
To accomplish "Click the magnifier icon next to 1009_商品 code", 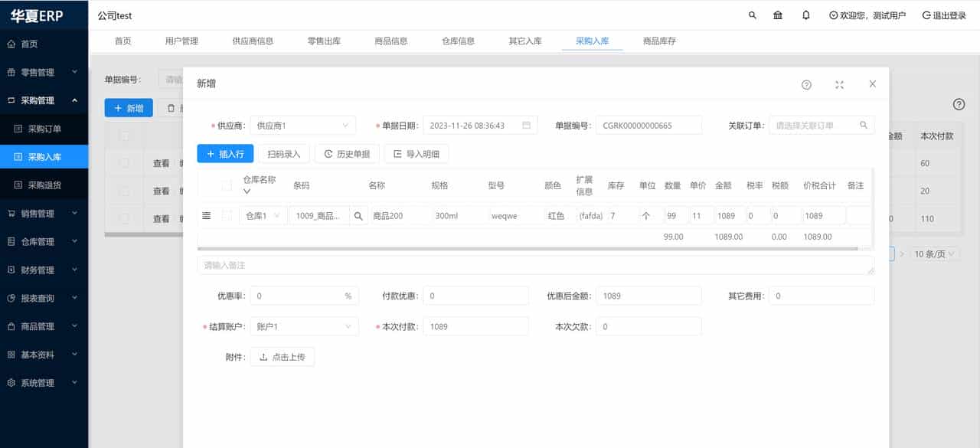I will coord(358,216).
